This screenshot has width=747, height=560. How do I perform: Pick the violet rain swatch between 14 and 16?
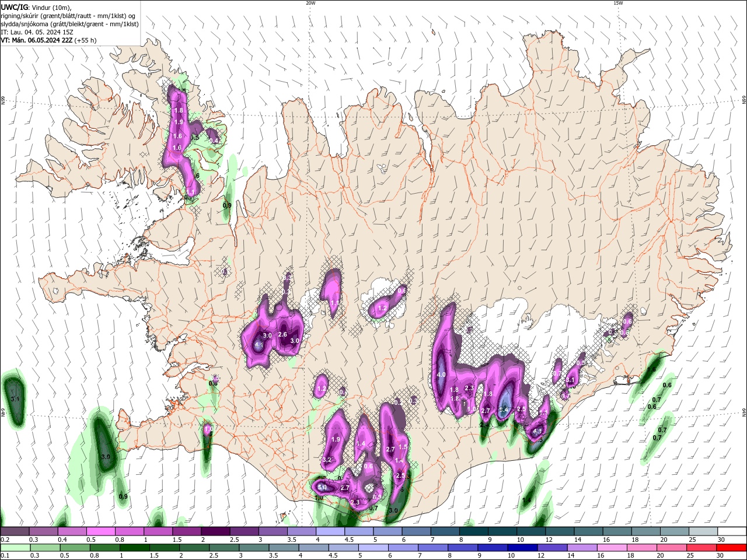(582, 548)
